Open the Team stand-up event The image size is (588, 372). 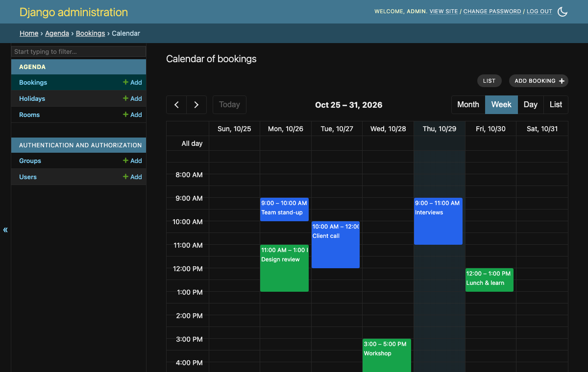click(x=284, y=209)
